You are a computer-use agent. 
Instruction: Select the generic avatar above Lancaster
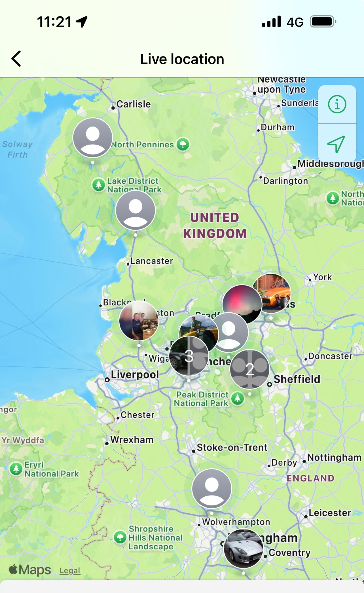136,210
